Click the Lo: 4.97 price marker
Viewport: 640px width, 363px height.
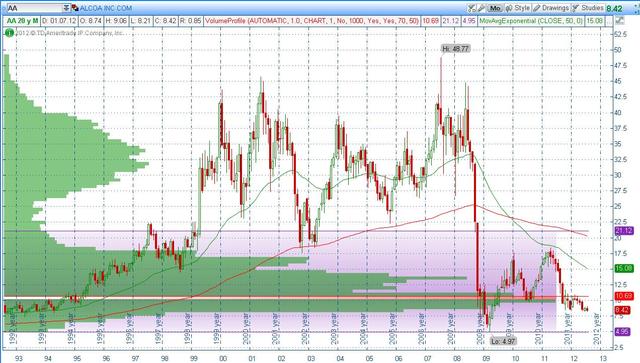(503, 341)
